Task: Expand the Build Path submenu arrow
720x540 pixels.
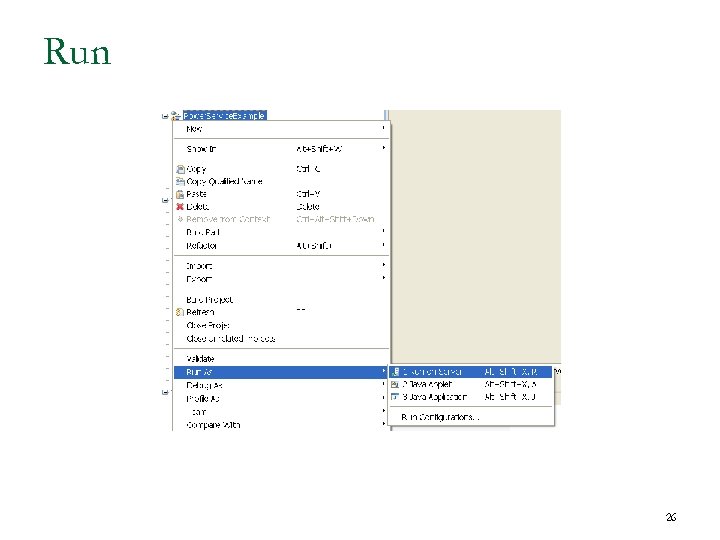Action: 384,231
